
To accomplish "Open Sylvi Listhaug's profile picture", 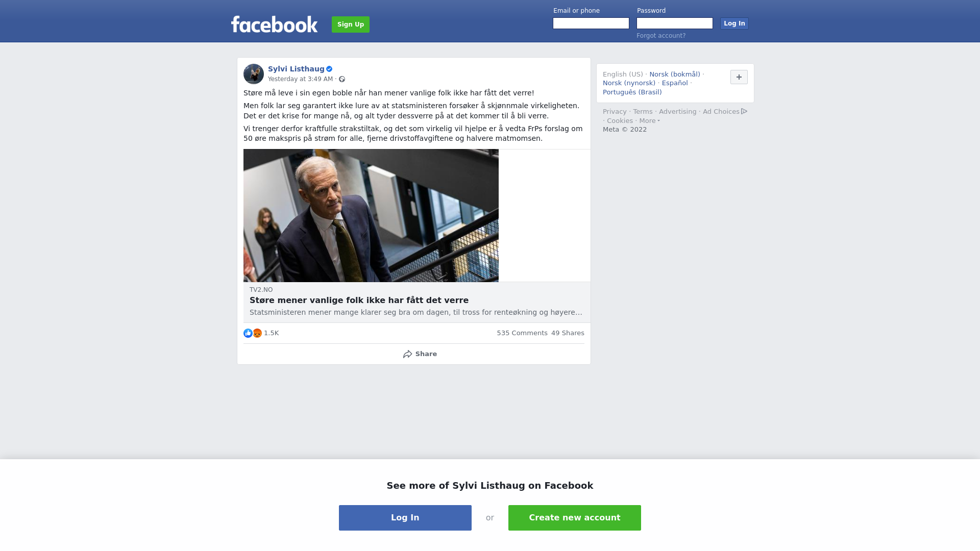I will click(x=254, y=74).
